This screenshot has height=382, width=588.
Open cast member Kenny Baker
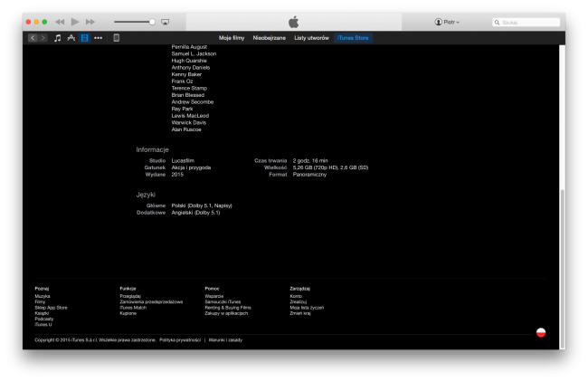[x=186, y=74]
